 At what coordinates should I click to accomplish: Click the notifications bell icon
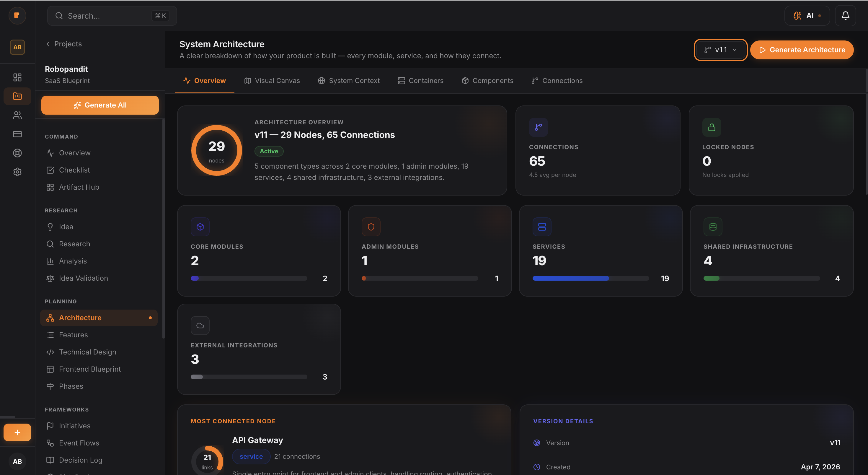click(x=845, y=15)
